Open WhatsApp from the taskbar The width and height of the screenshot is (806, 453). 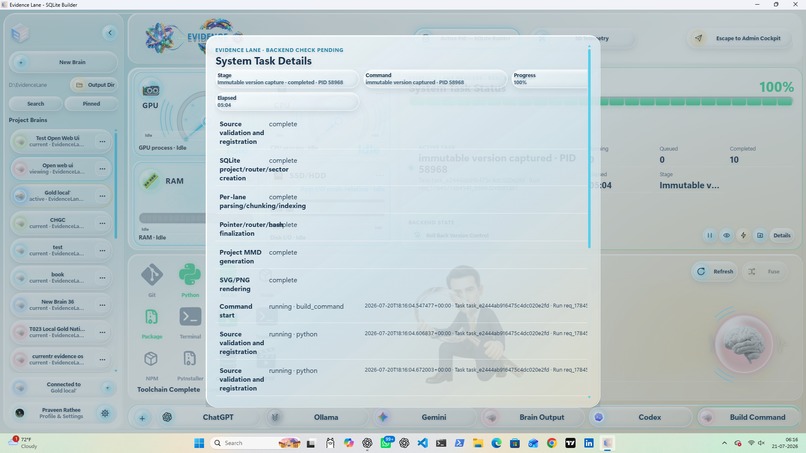click(x=386, y=443)
